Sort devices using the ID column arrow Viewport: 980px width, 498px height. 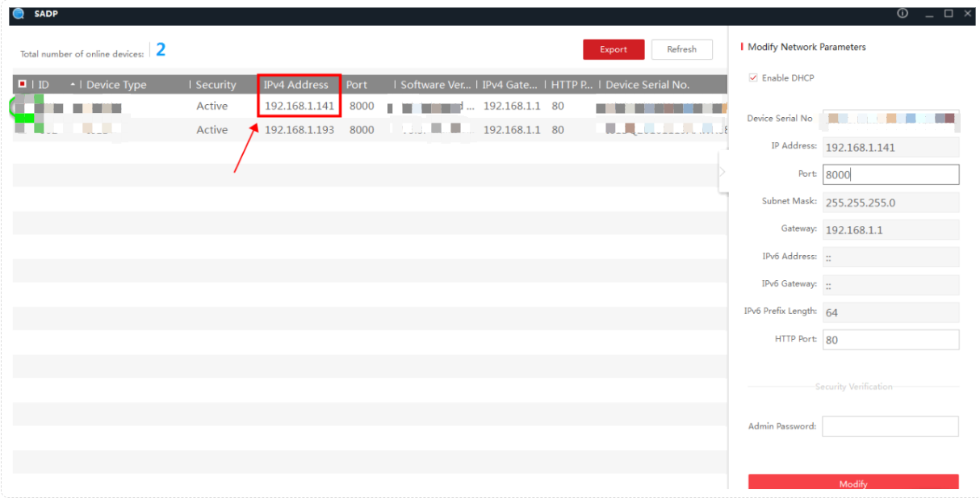point(73,85)
